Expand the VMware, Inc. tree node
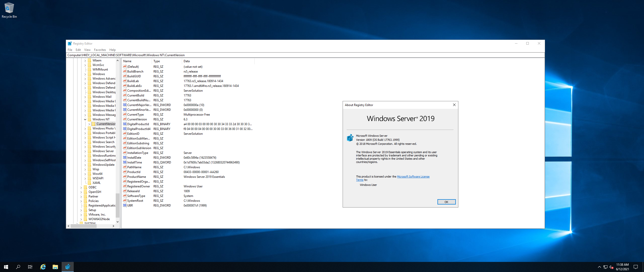The image size is (644, 272). tap(81, 215)
